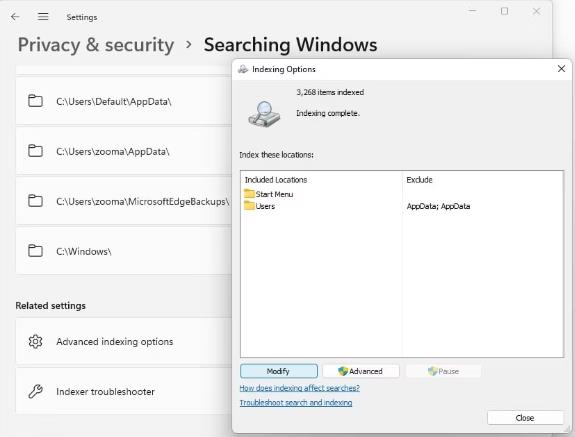
Task: Open the Settings hamburger navigation menu
Action: tap(43, 17)
